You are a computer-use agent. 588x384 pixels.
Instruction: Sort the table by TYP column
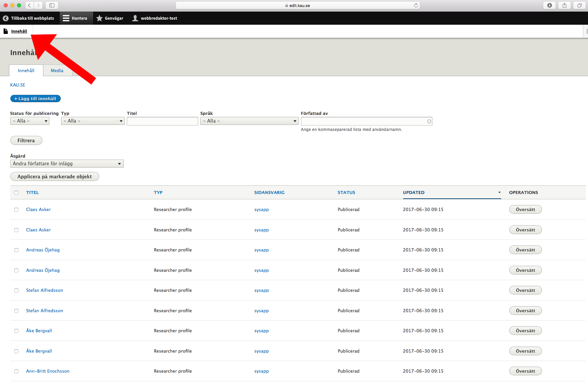click(x=158, y=192)
